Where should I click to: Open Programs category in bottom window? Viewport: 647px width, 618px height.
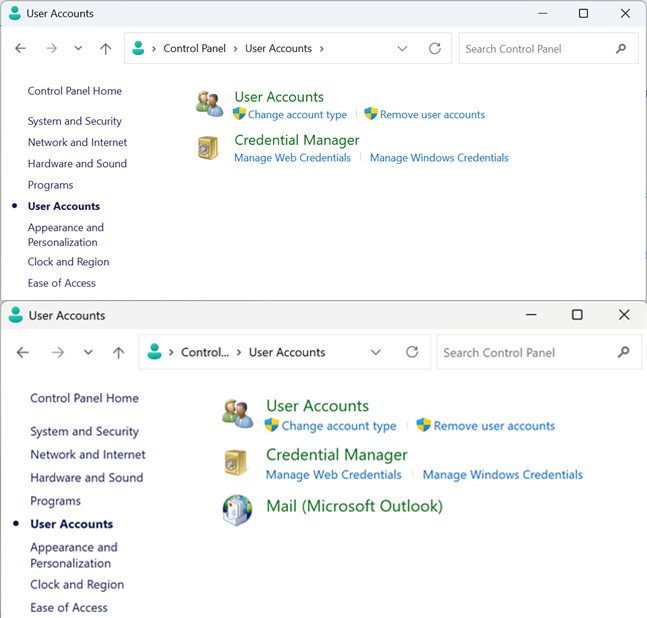click(56, 501)
